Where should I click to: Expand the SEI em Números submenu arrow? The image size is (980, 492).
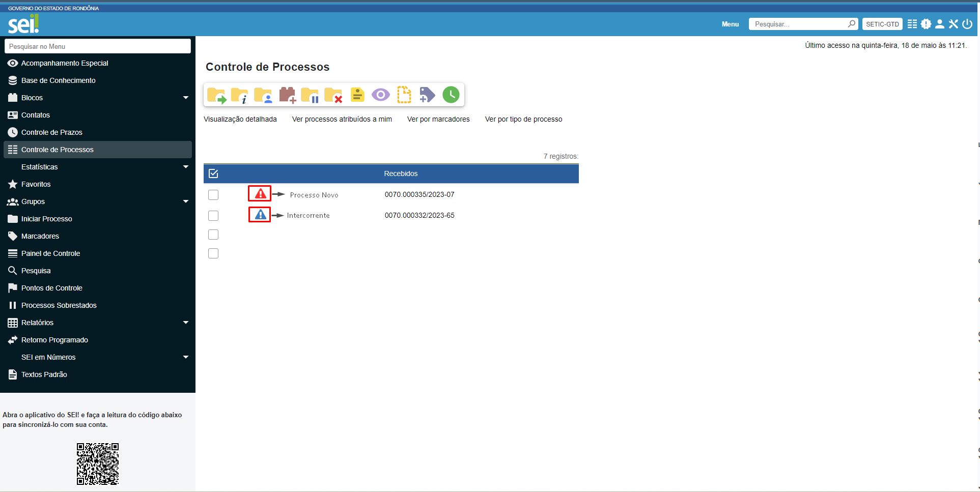[x=186, y=357]
